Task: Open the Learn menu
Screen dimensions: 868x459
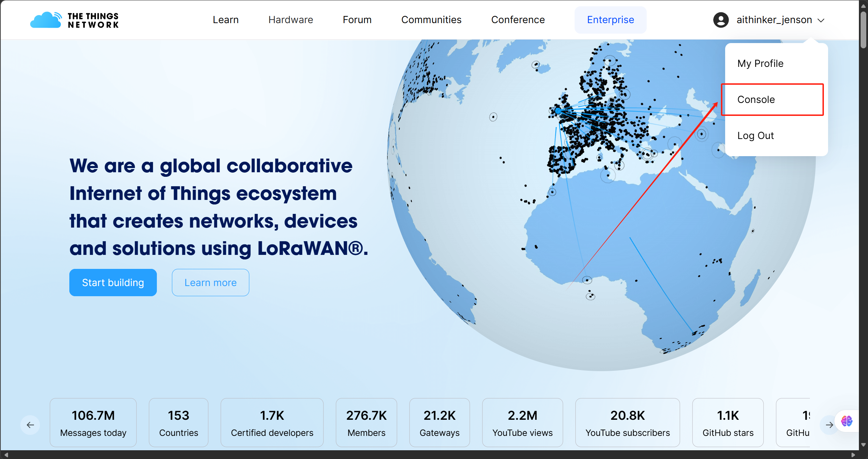Action: (226, 20)
